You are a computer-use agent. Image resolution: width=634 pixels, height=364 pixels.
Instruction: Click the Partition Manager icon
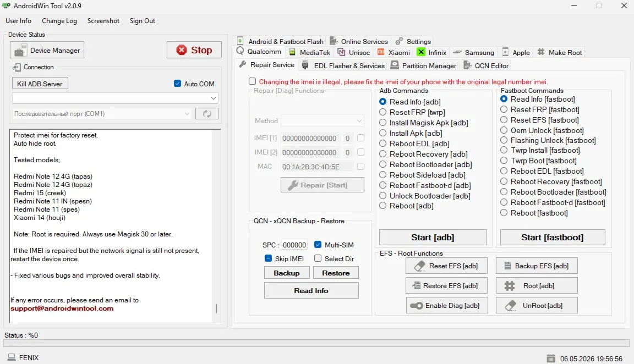395,65
